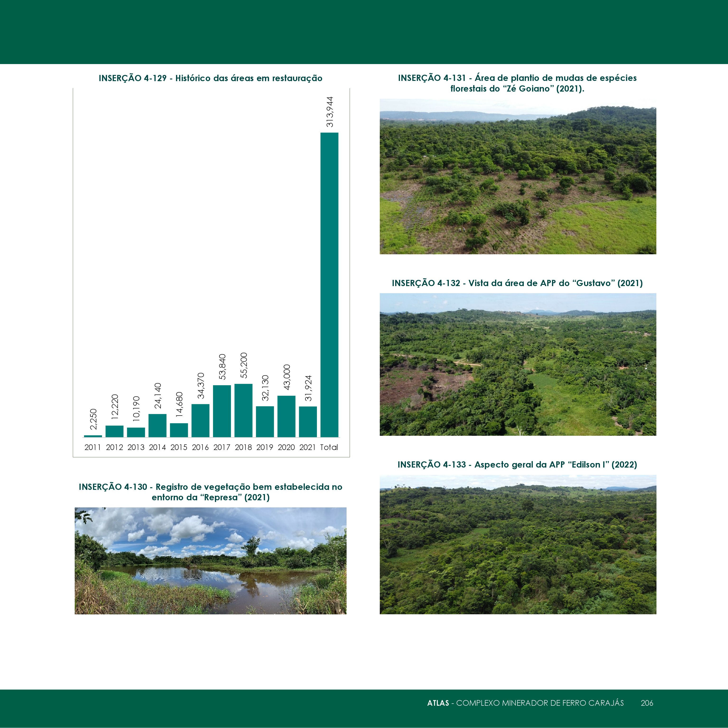Click the 10,190 value label
Viewport: 728px width, 728px height.
coord(136,409)
